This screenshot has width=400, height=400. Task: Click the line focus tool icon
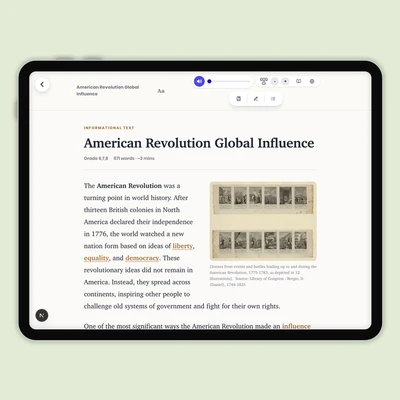coord(264,81)
